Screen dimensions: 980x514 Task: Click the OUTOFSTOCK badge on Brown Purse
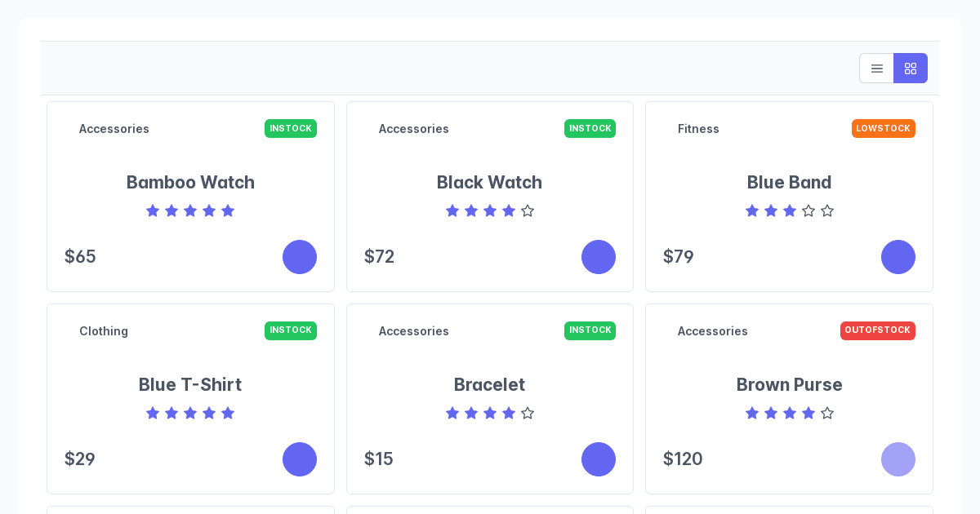[878, 330]
